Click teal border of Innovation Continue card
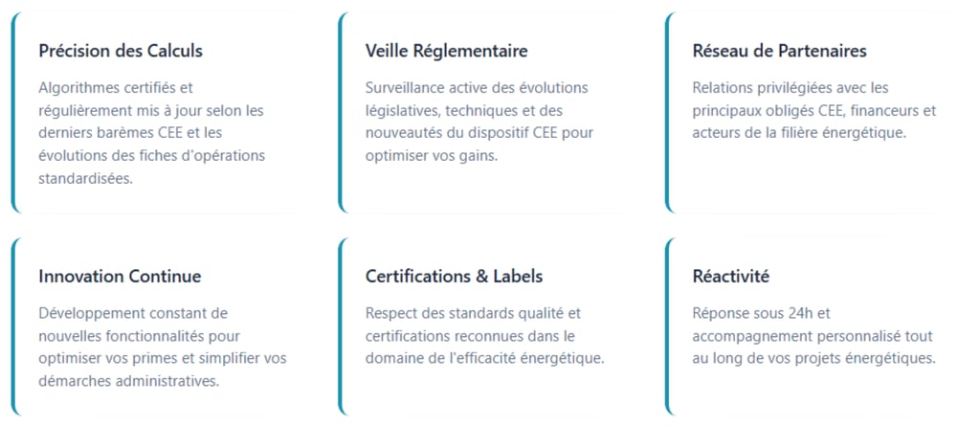Viewport: 980px width, 426px height. click(x=13, y=326)
